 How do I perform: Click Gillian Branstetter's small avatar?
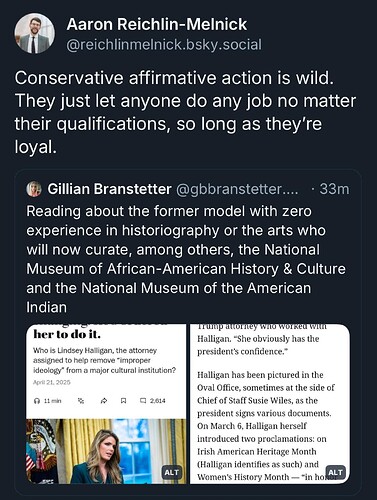click(34, 189)
